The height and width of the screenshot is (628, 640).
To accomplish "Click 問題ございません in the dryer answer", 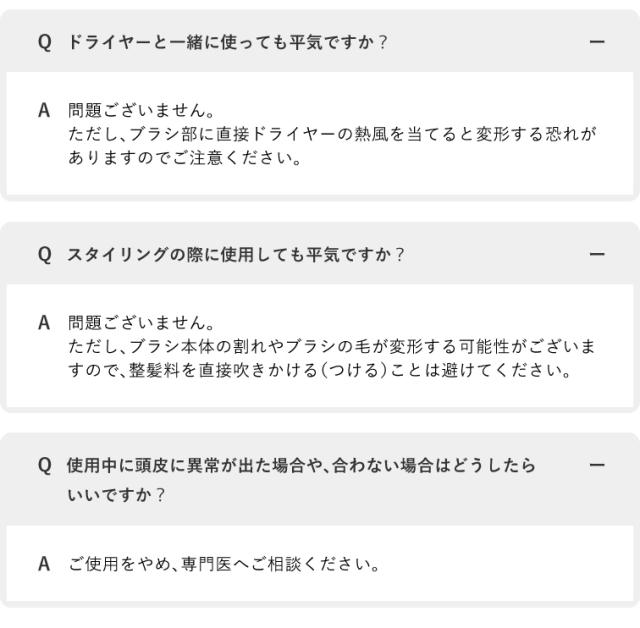I will [x=141, y=111].
